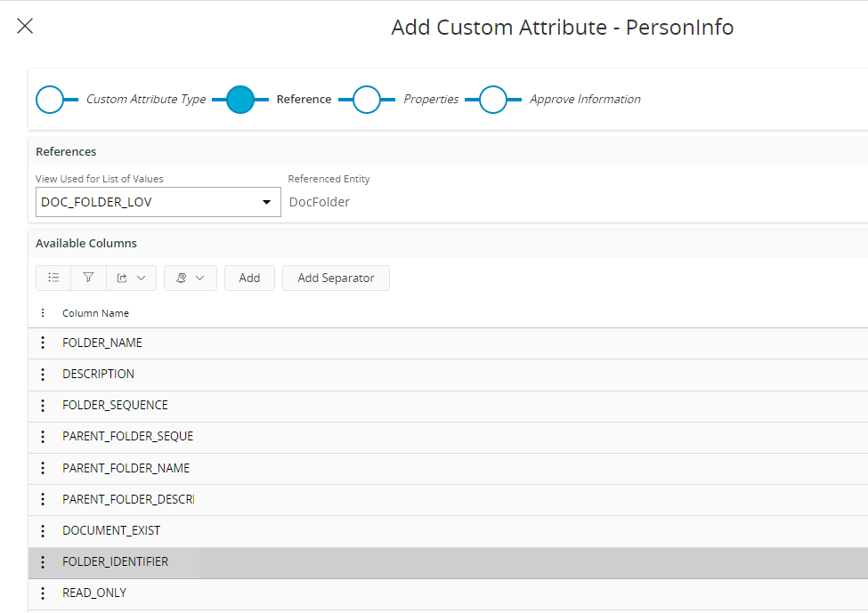Select the active Reference step circle
This screenshot has width=868, height=613.
[240, 100]
